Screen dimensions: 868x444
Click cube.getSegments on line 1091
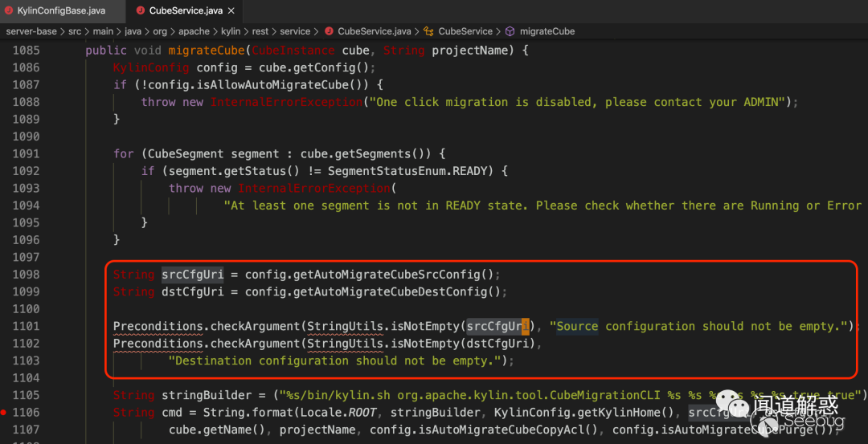coord(362,153)
